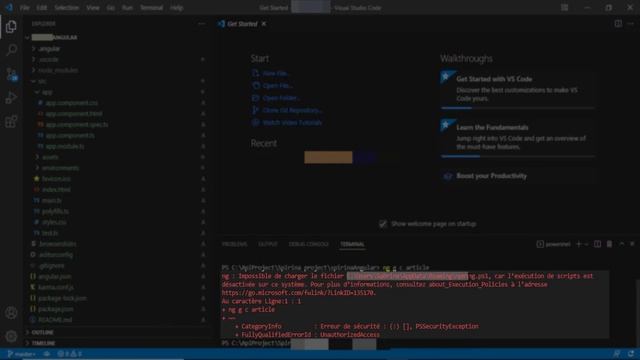Open the File menu
The image size is (640, 360).
point(24,8)
